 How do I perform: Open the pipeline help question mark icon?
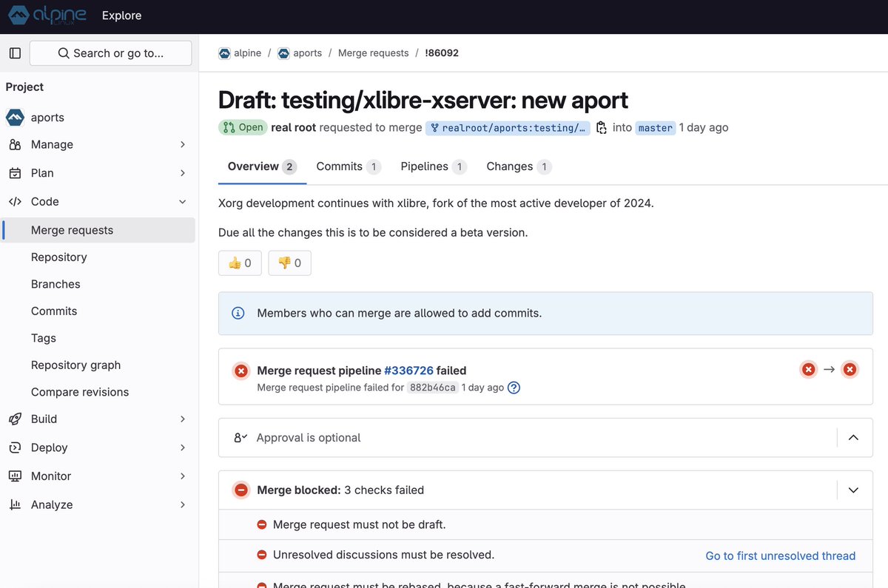point(514,388)
